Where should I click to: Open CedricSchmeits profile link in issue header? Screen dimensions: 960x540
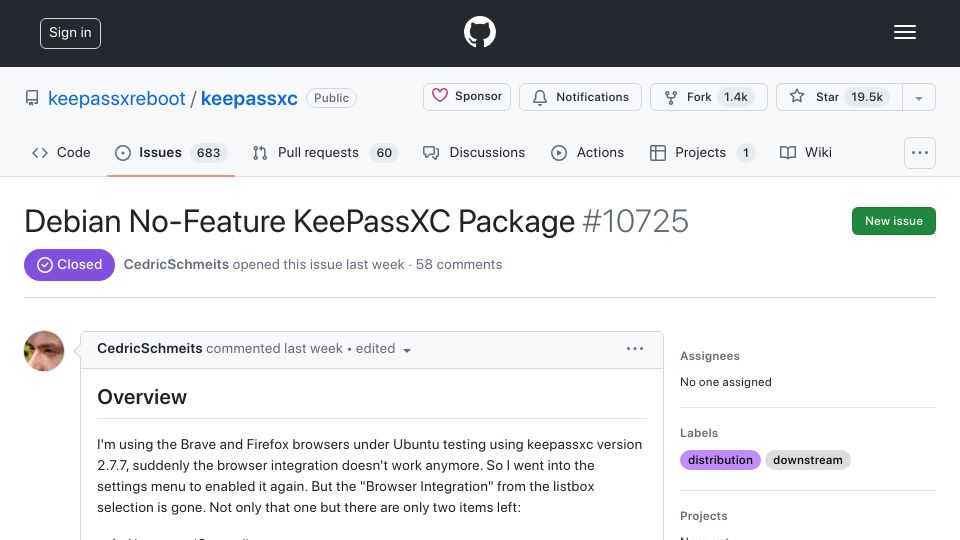click(x=176, y=264)
